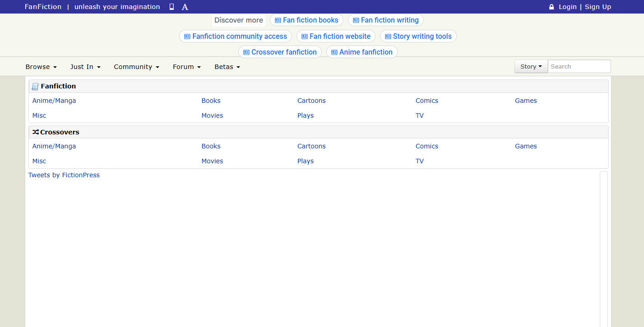Open Games under Fanfiction
The image size is (644, 327).
[526, 101]
